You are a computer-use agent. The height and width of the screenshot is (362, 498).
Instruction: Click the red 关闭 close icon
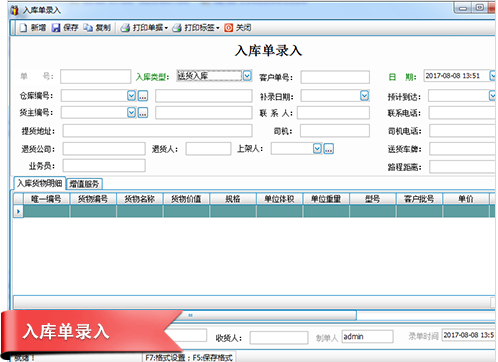click(228, 28)
